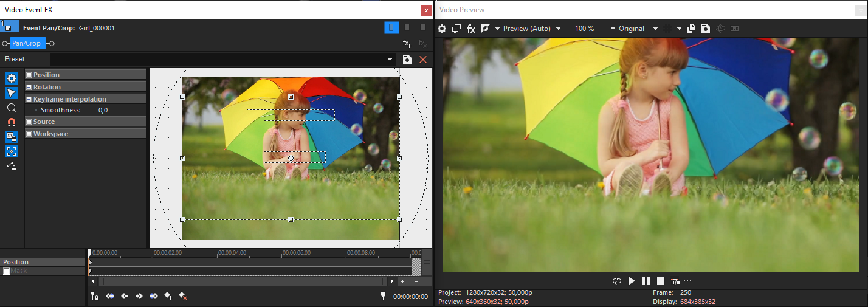This screenshot has height=307, width=868.
Task: Toggle the red magnet snapping icon
Action: [x=12, y=122]
